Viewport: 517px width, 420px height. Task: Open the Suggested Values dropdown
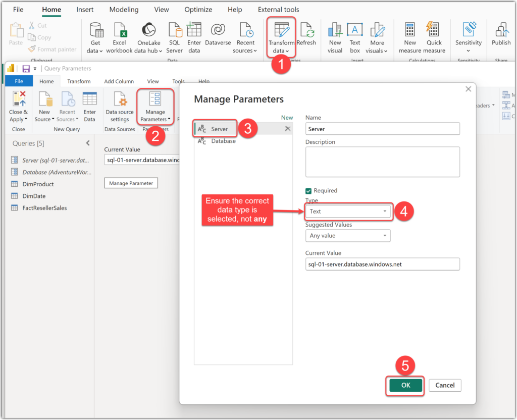(348, 236)
